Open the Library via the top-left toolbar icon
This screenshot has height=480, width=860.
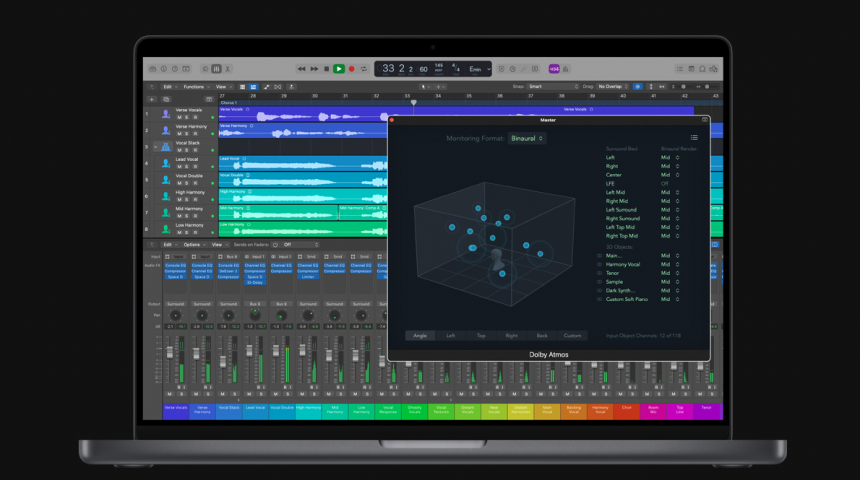click(x=152, y=69)
